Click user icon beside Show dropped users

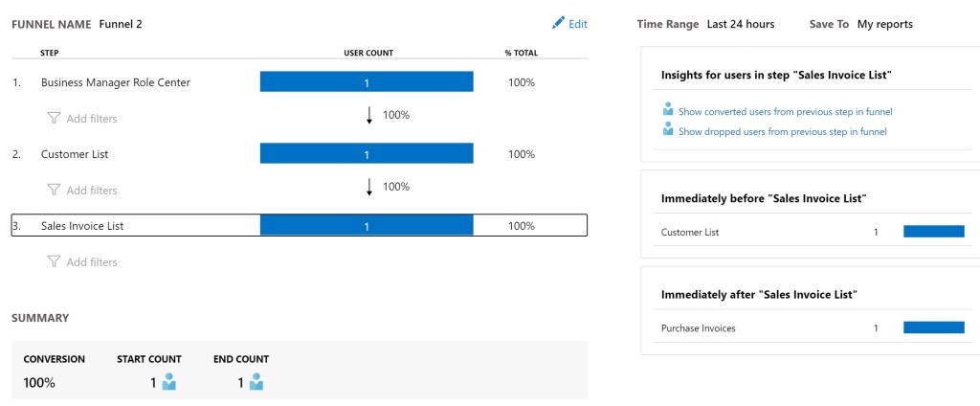pos(668,130)
